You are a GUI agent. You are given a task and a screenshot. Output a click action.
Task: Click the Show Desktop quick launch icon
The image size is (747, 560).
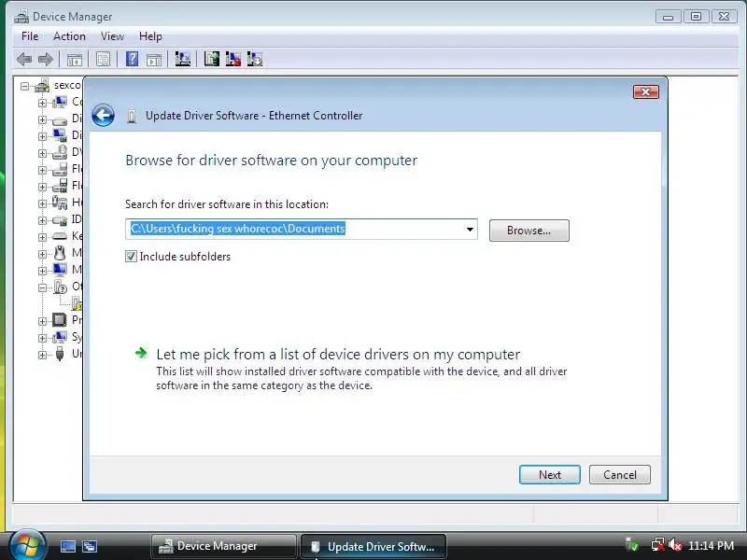tap(67, 546)
